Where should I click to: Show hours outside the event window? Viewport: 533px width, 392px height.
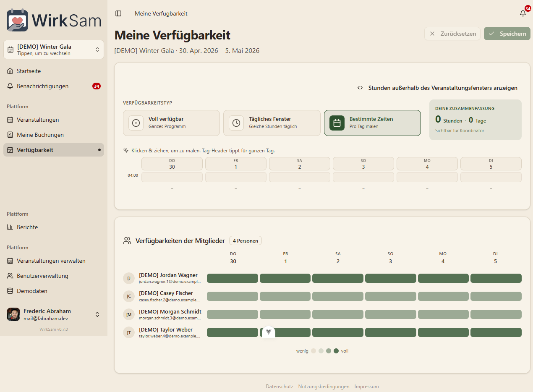click(x=437, y=88)
